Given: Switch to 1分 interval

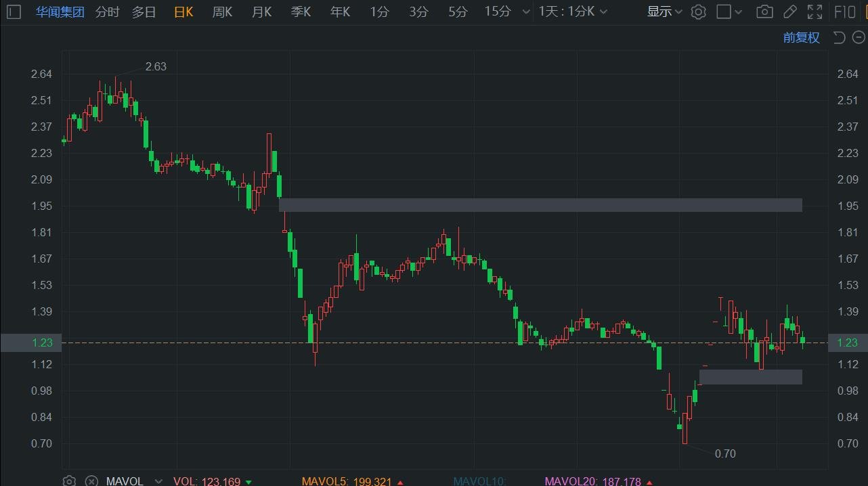Looking at the screenshot, I should [x=379, y=12].
